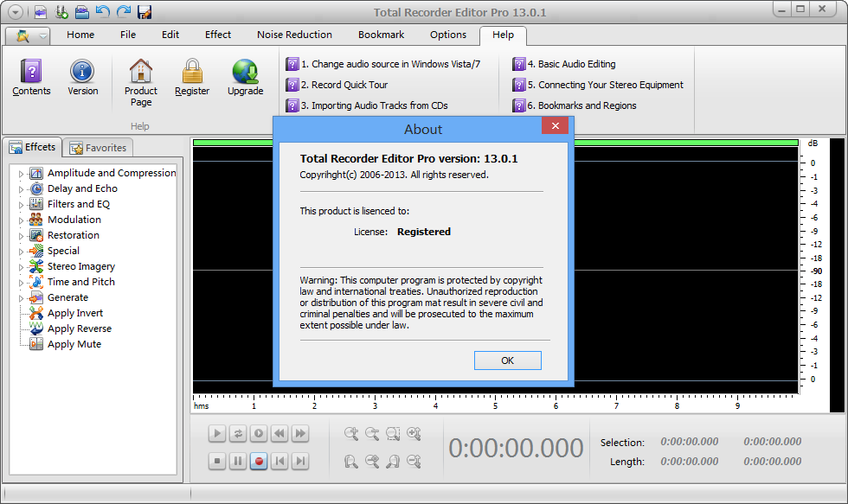Toggle the loop playback button
The width and height of the screenshot is (848, 504).
point(237,433)
